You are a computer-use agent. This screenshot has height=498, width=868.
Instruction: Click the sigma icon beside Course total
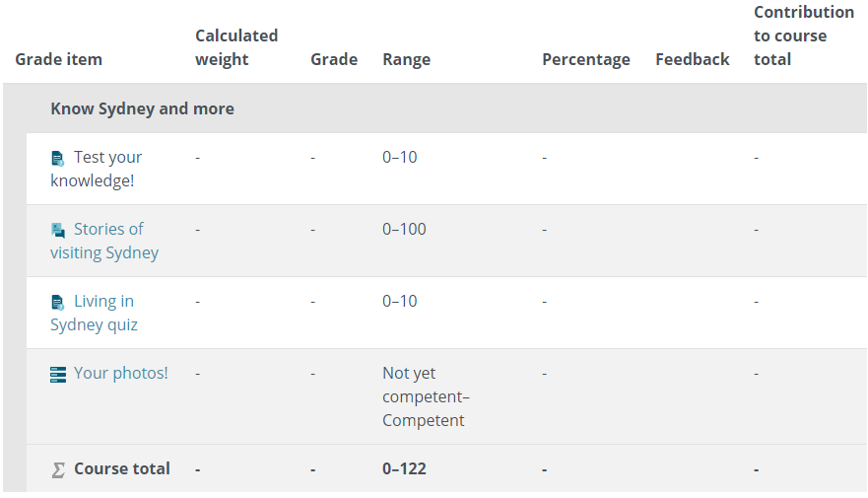[58, 470]
